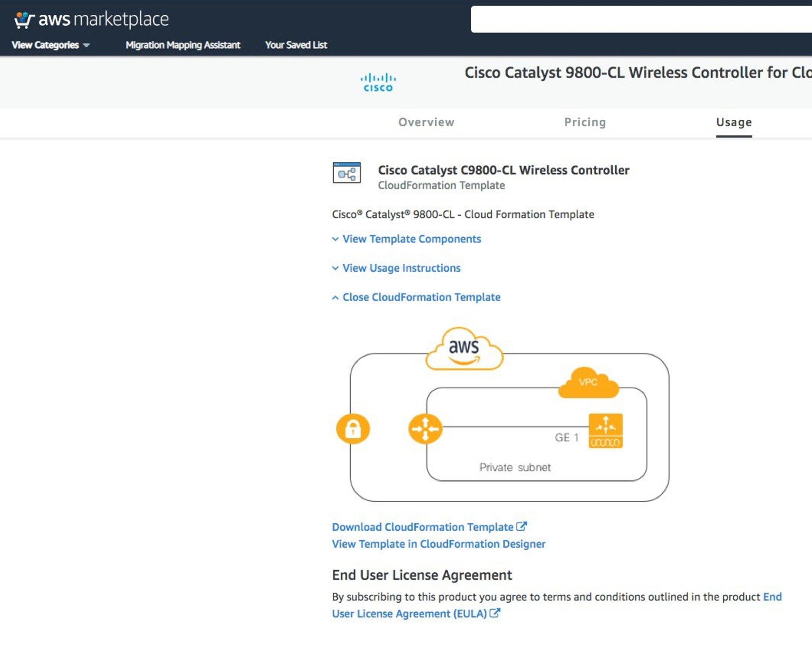Click the Cisco Catalyst C9800-CL Wireless Controller heading

[503, 170]
